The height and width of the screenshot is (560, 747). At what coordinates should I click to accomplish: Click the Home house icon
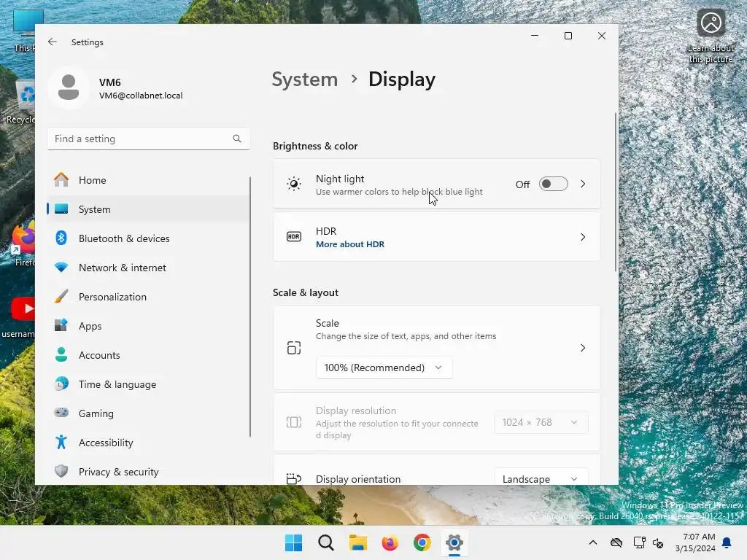coord(61,179)
